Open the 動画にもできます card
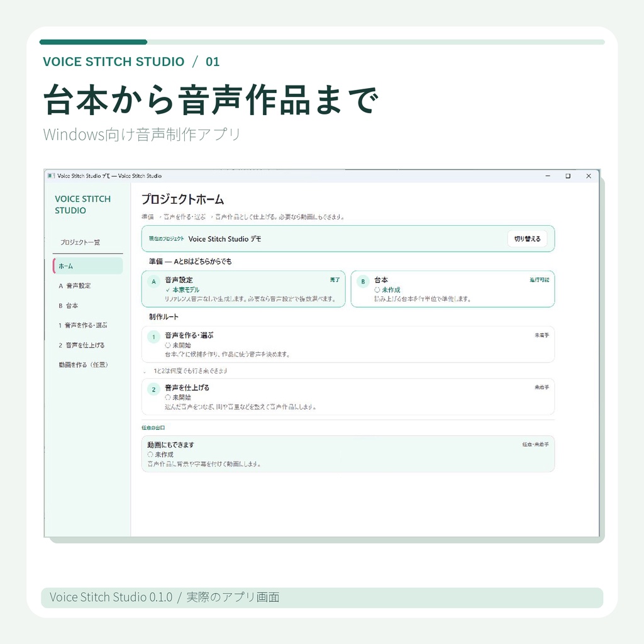This screenshot has width=644, height=644. (x=348, y=454)
